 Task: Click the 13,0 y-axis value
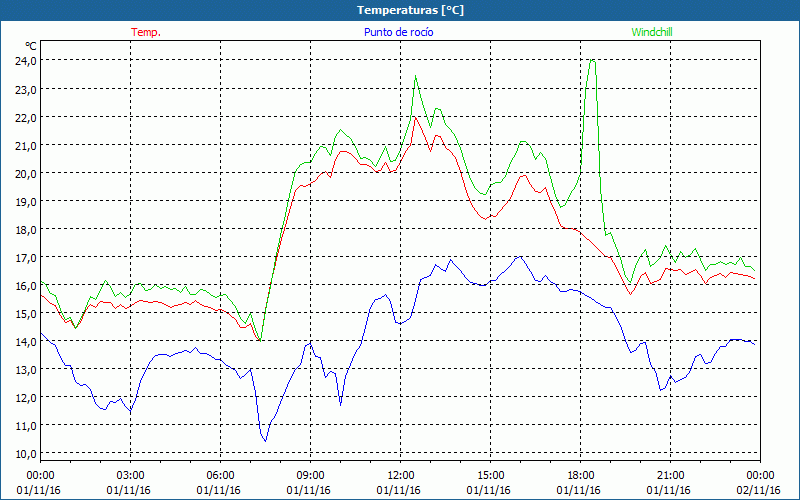pos(27,370)
